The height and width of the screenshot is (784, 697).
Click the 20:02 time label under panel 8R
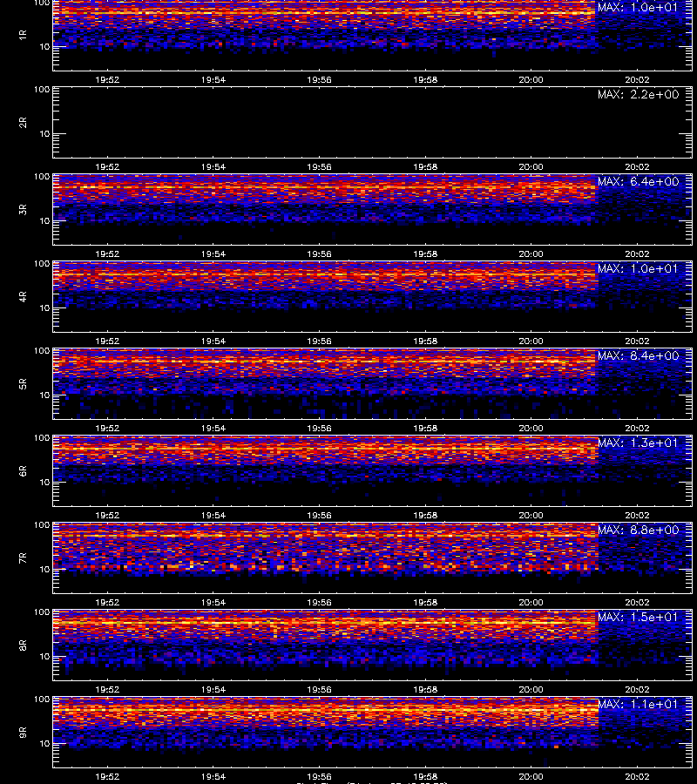[x=637, y=690]
